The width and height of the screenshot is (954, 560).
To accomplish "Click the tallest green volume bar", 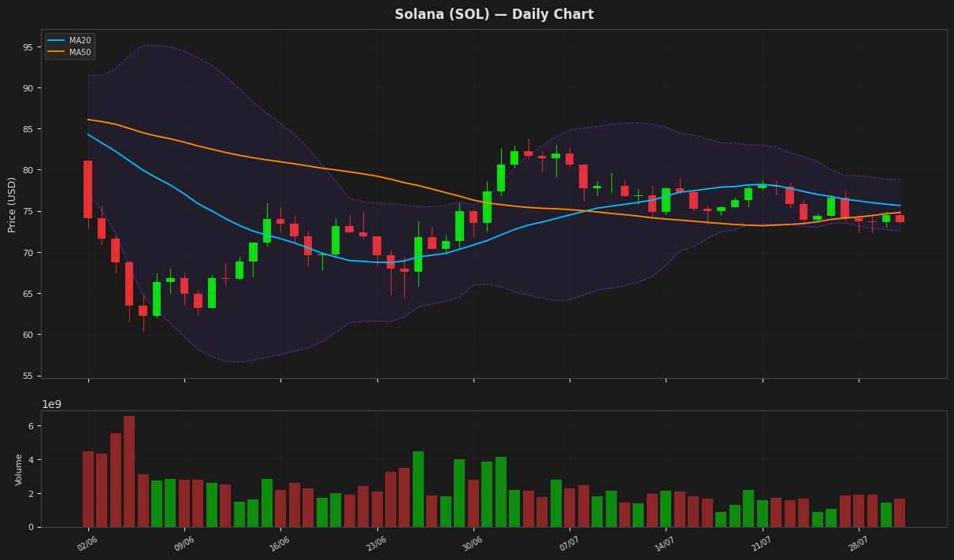I will coord(418,489).
